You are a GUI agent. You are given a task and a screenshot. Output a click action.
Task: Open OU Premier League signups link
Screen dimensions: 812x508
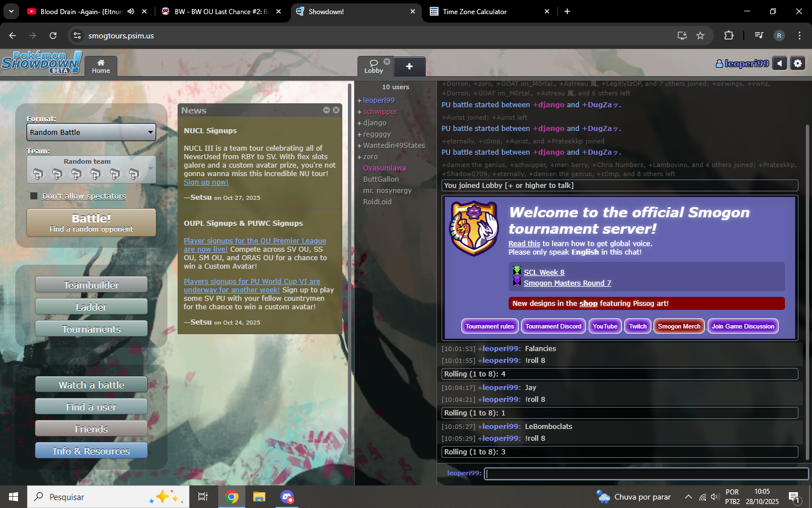coord(255,245)
